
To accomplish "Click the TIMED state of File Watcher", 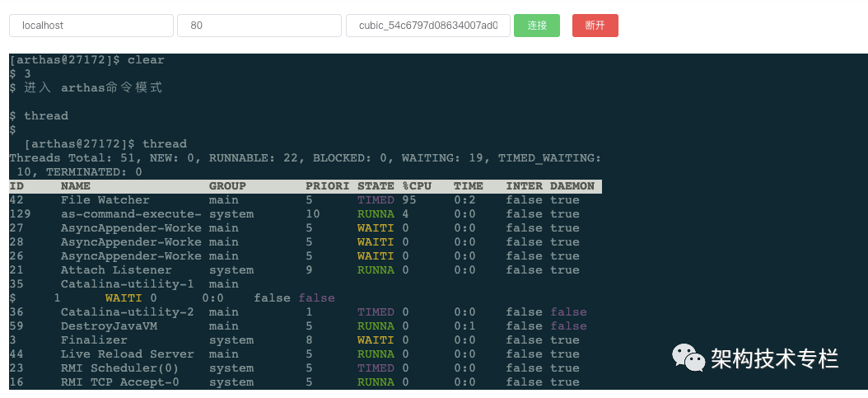I will (x=376, y=200).
